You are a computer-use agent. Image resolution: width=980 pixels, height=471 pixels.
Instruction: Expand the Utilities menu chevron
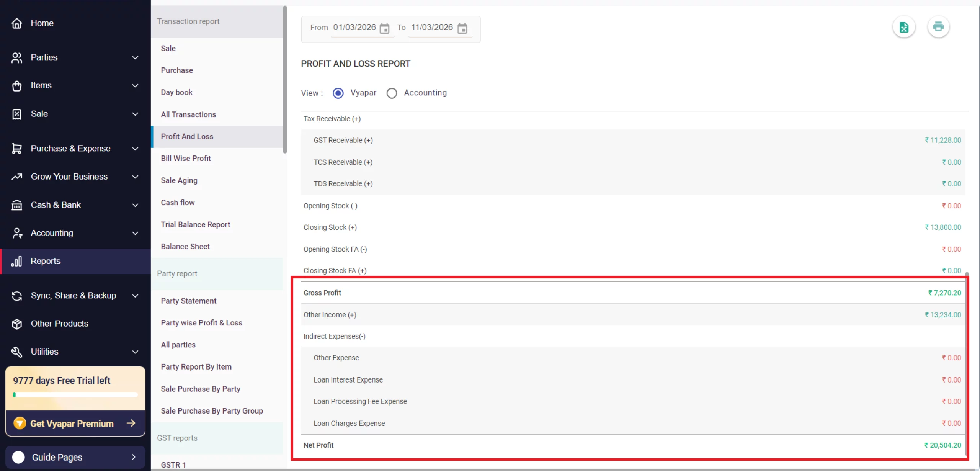coord(135,352)
